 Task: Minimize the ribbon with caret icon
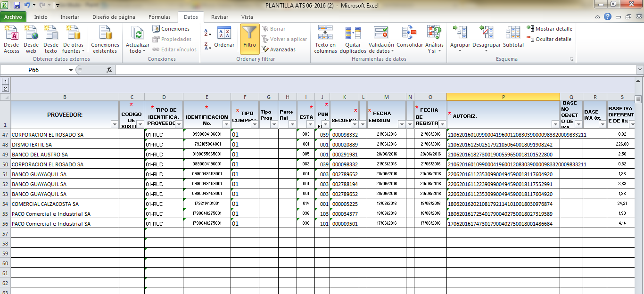(598, 16)
